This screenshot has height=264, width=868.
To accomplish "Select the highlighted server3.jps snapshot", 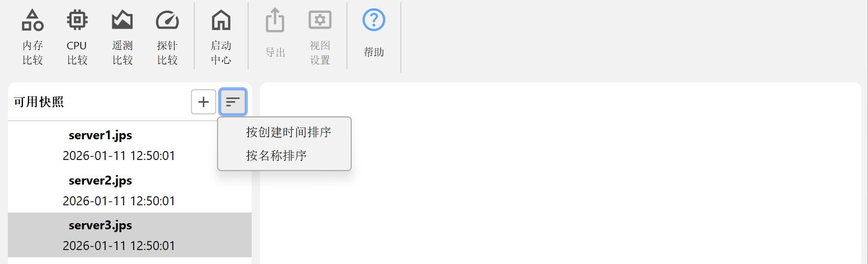I will (x=130, y=235).
